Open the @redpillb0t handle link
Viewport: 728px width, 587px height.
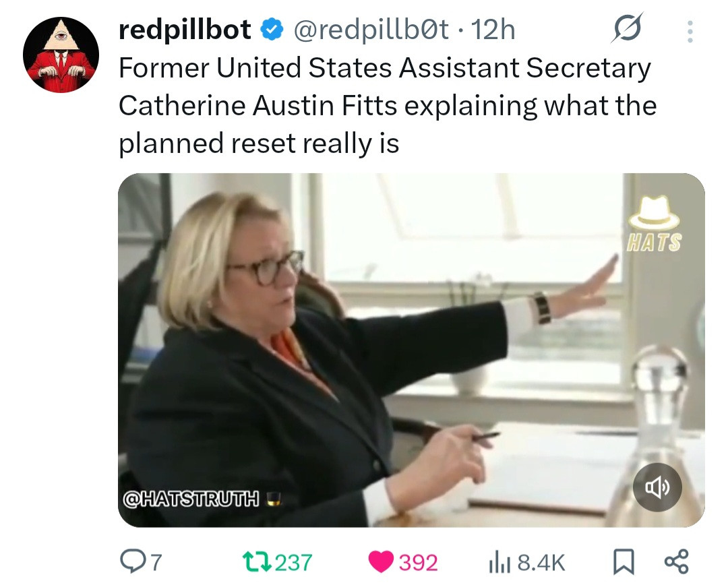coord(371,30)
